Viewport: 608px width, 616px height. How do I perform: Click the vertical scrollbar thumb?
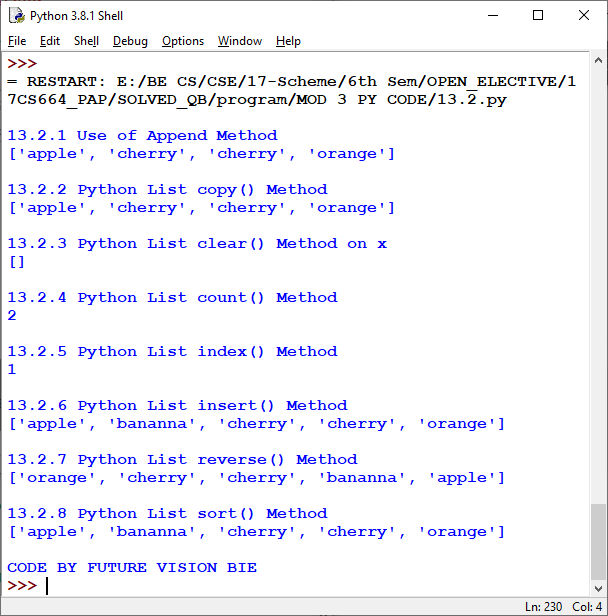pos(598,541)
